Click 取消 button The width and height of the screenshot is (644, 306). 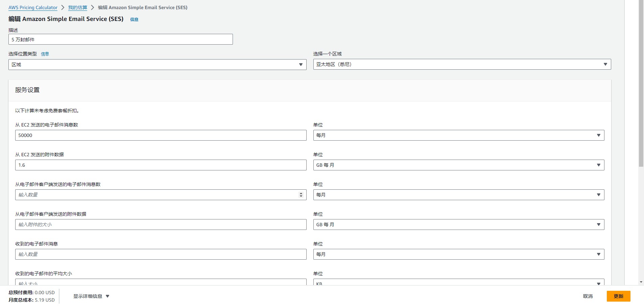(x=588, y=296)
